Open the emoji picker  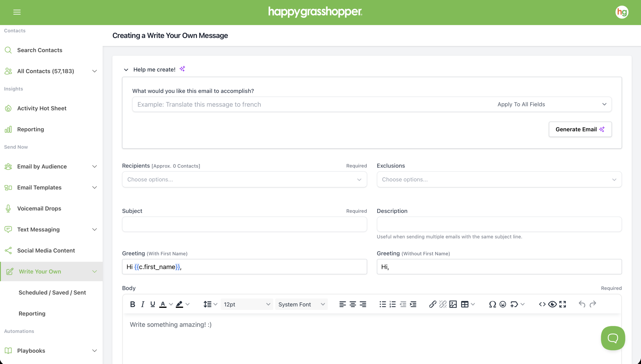pyautogui.click(x=503, y=304)
